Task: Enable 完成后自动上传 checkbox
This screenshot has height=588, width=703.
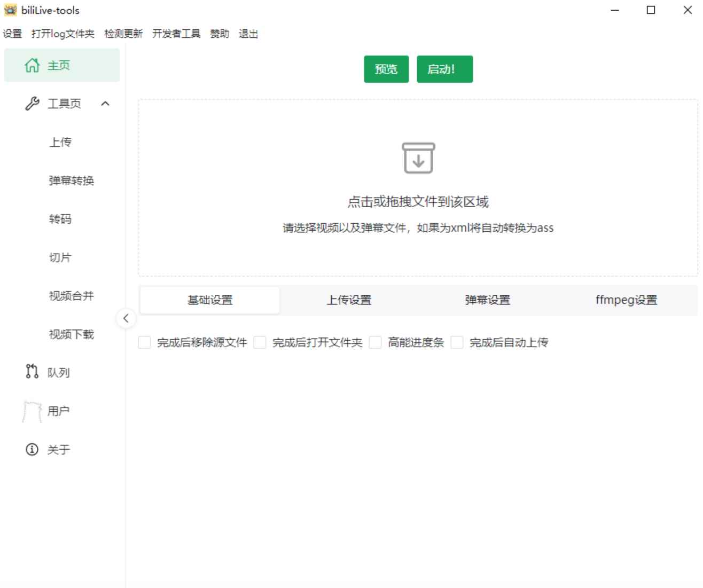Action: tap(457, 342)
